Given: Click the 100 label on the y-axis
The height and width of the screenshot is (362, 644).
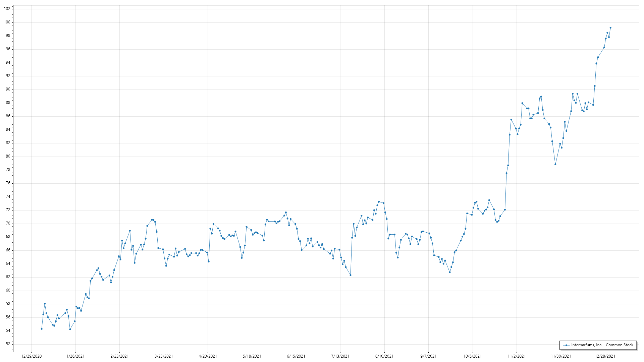Looking at the screenshot, I should pyautogui.click(x=7, y=22).
